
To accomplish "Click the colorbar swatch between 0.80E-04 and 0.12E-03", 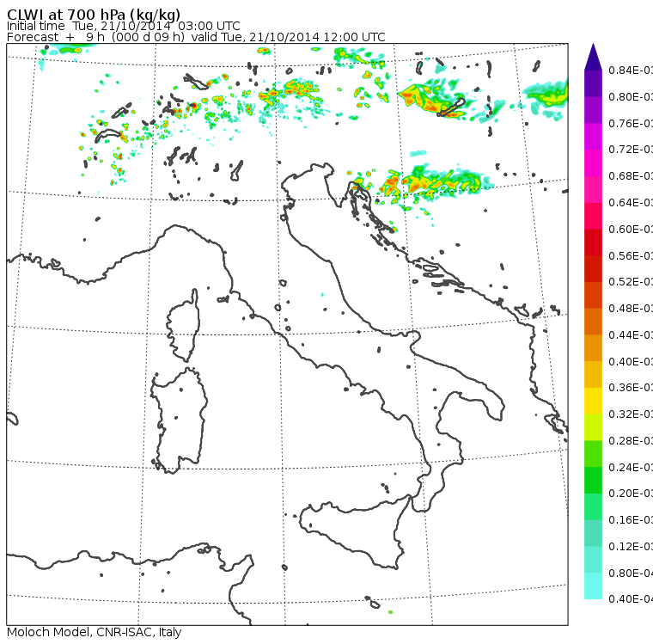I will (593, 560).
